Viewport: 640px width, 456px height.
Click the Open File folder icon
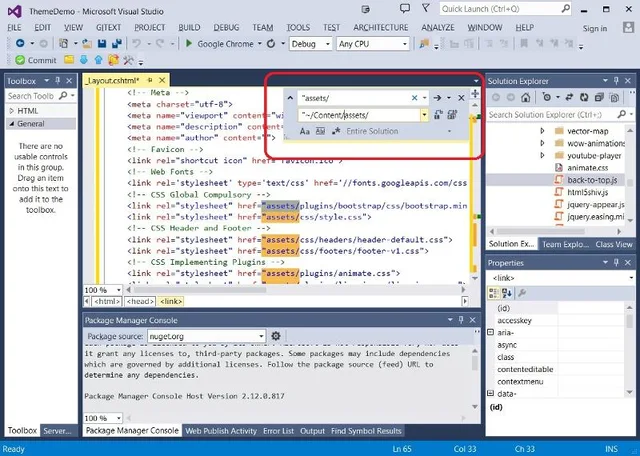(87, 43)
